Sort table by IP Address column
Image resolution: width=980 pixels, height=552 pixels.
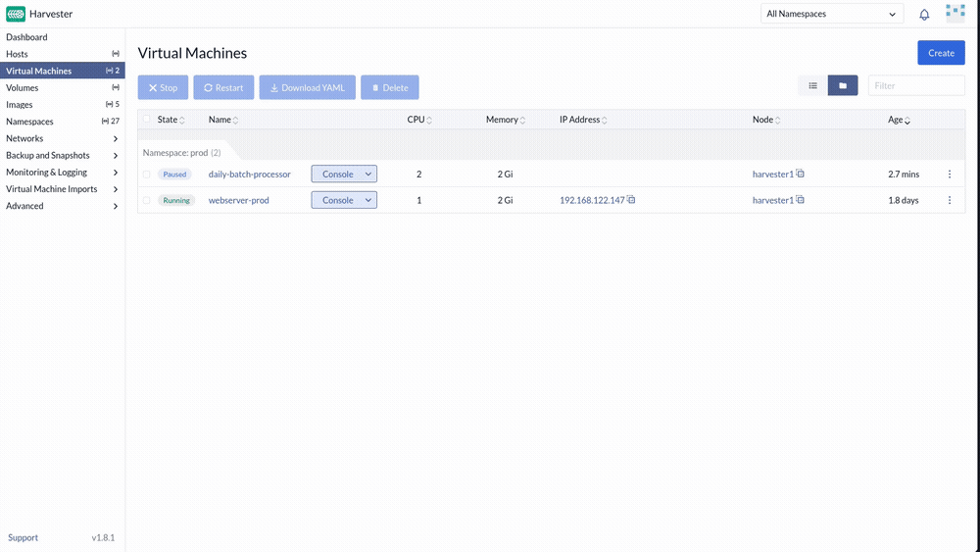pyautogui.click(x=583, y=120)
